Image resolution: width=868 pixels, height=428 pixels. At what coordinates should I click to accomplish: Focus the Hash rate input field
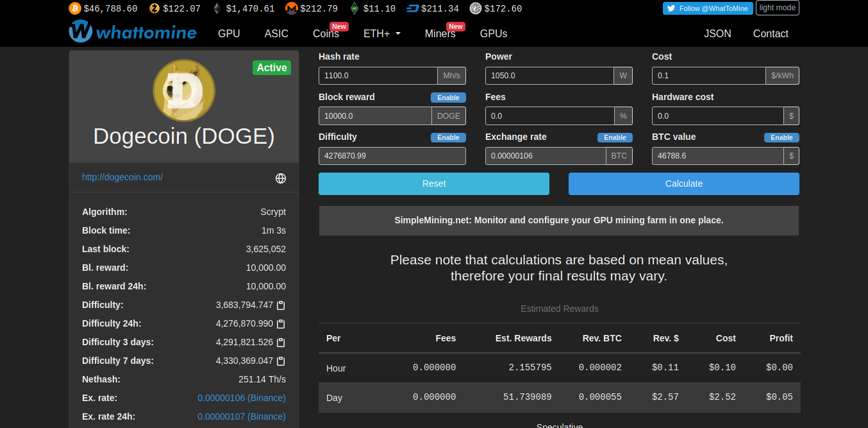click(378, 76)
